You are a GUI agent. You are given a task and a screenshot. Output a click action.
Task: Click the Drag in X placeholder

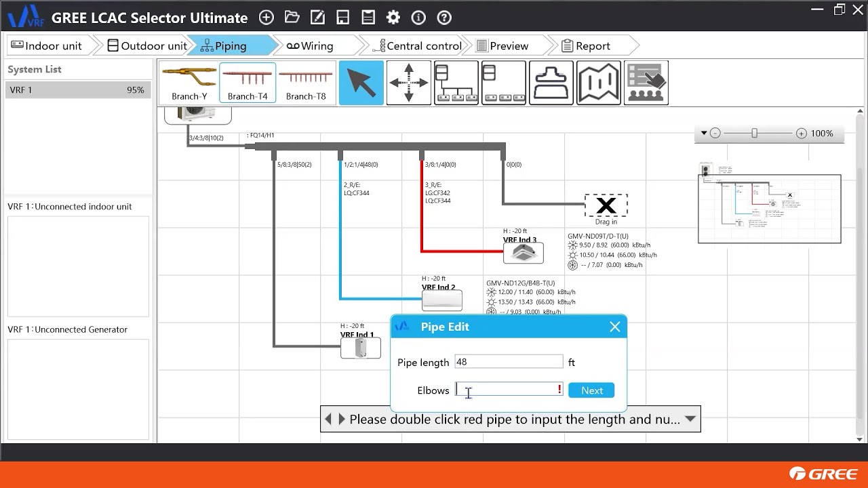(x=606, y=205)
